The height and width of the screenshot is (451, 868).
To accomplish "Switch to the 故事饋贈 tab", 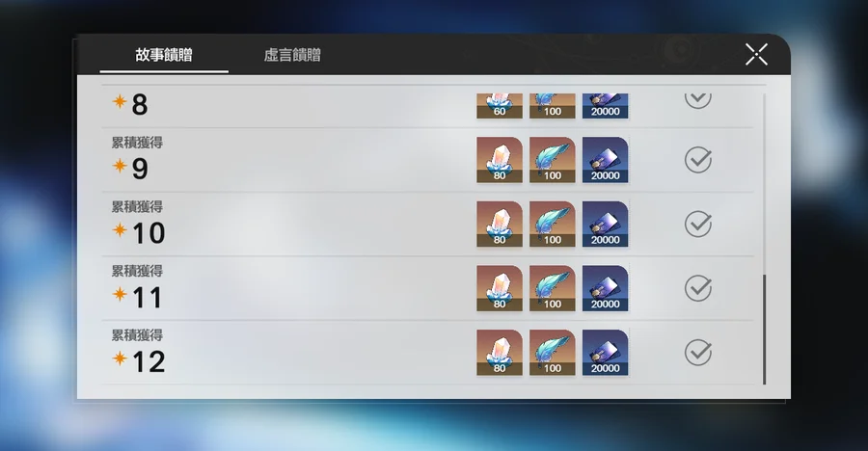I will click(164, 55).
